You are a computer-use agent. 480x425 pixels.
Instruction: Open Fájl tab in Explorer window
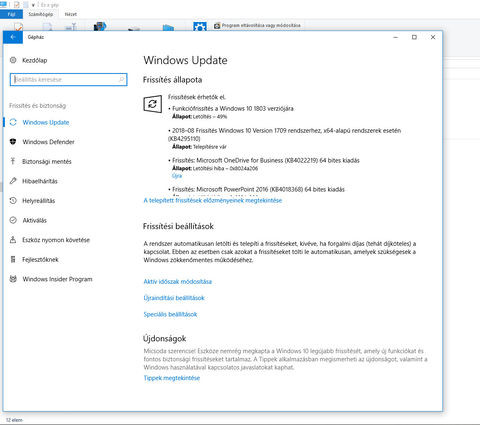(x=11, y=14)
